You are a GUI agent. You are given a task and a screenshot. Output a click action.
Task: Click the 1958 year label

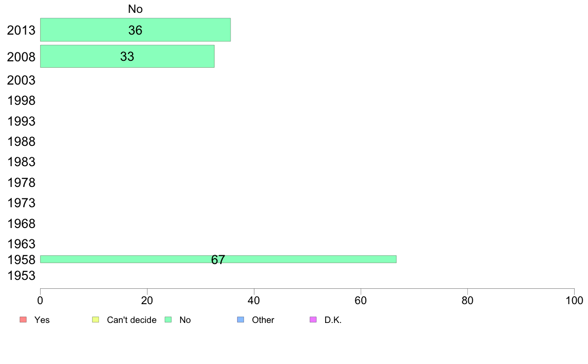[x=21, y=260]
